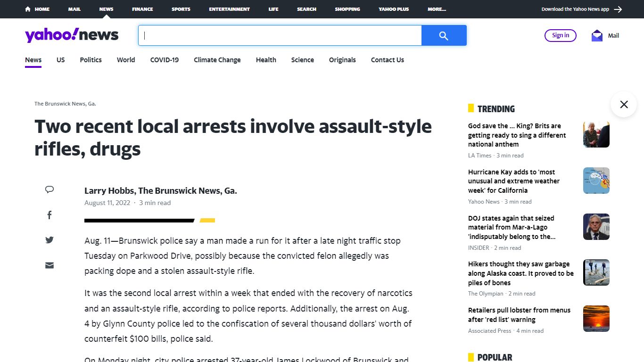The height and width of the screenshot is (362, 644).
Task: Click the magnifier search button
Action: tap(444, 35)
